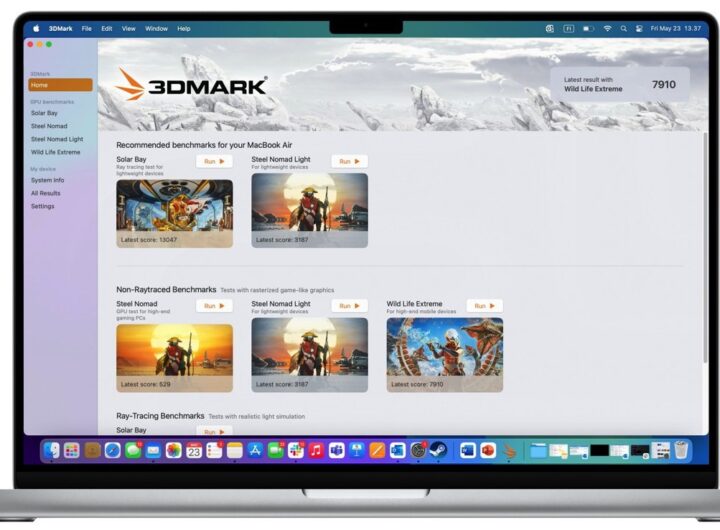Screen dimensions: 720x530
Task: Open Messages from the dock
Action: click(133, 451)
